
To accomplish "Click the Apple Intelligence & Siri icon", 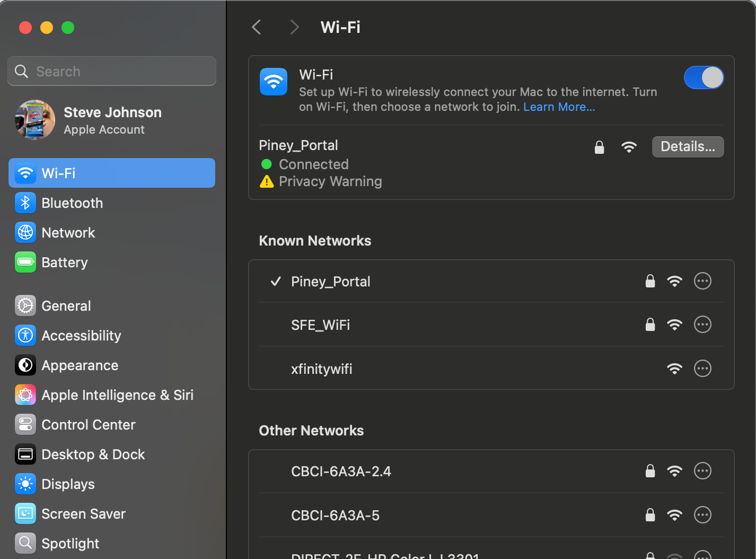I will [x=25, y=395].
